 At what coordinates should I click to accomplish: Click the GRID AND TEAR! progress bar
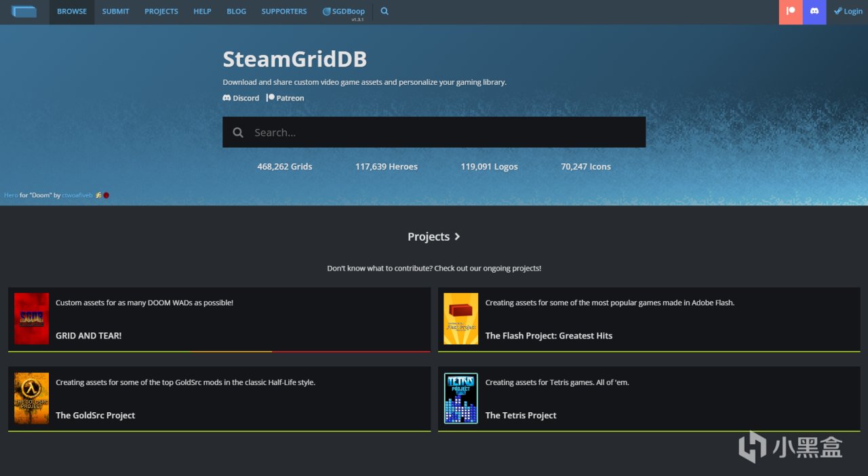tap(219, 351)
